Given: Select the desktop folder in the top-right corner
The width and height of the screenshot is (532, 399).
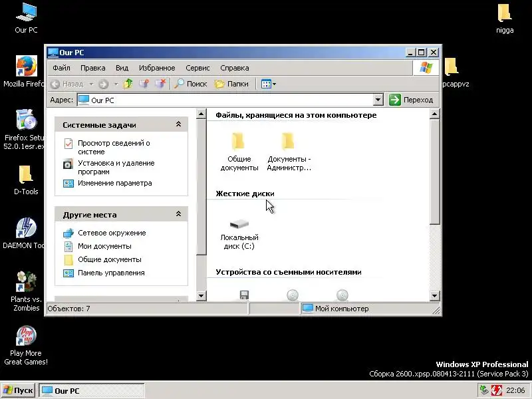Looking at the screenshot, I should (505, 19).
